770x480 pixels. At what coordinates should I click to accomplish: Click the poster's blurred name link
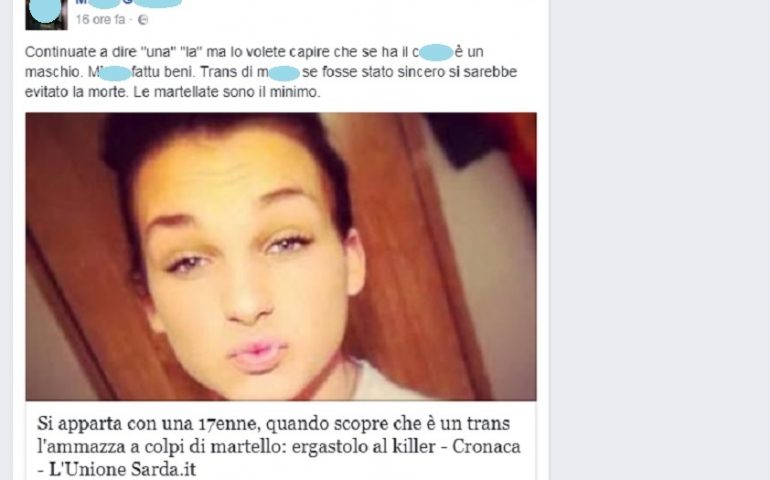tap(129, 2)
